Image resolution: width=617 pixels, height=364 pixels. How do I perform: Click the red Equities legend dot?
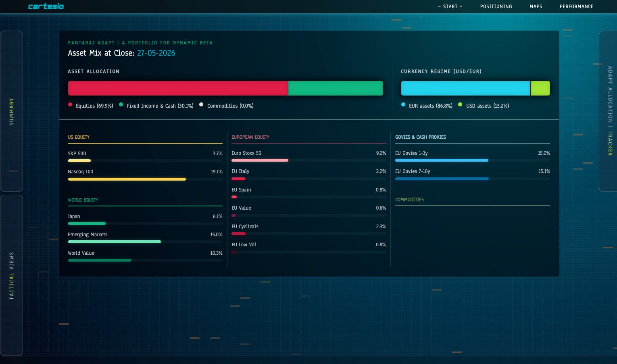[x=70, y=105]
